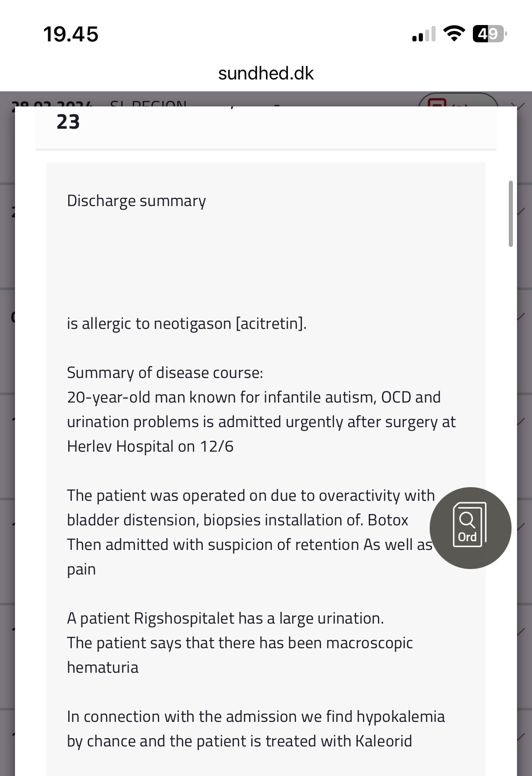
Task: Click "Summary of disease course:" label
Action: pyautogui.click(x=165, y=373)
